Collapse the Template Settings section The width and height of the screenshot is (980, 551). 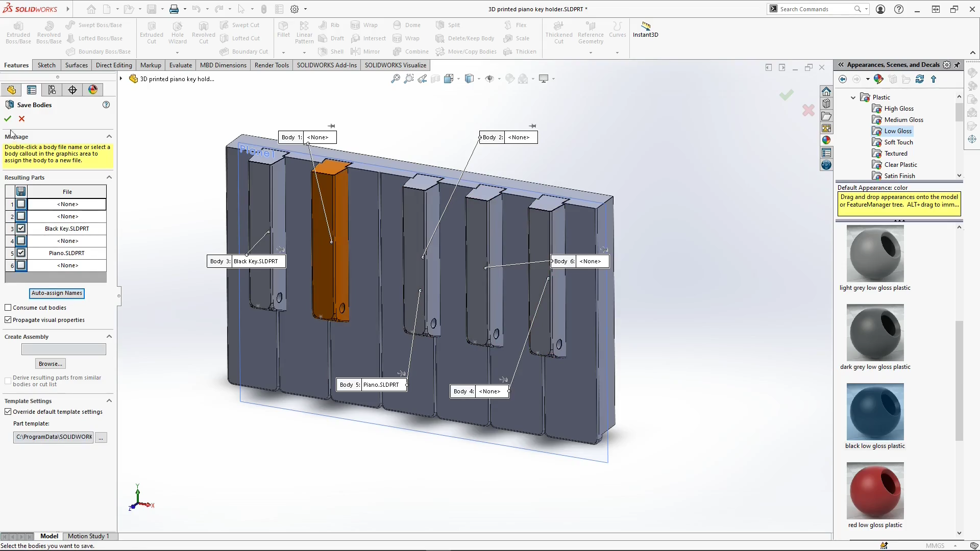point(109,401)
